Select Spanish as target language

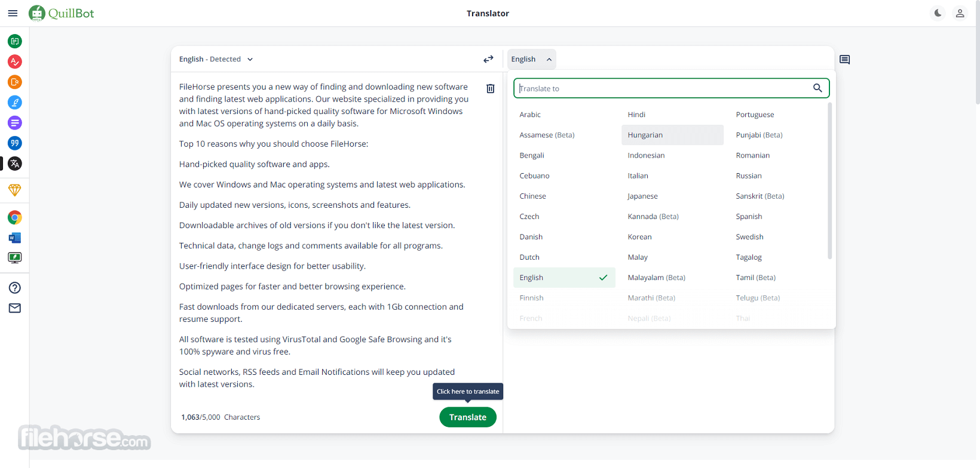point(780,216)
